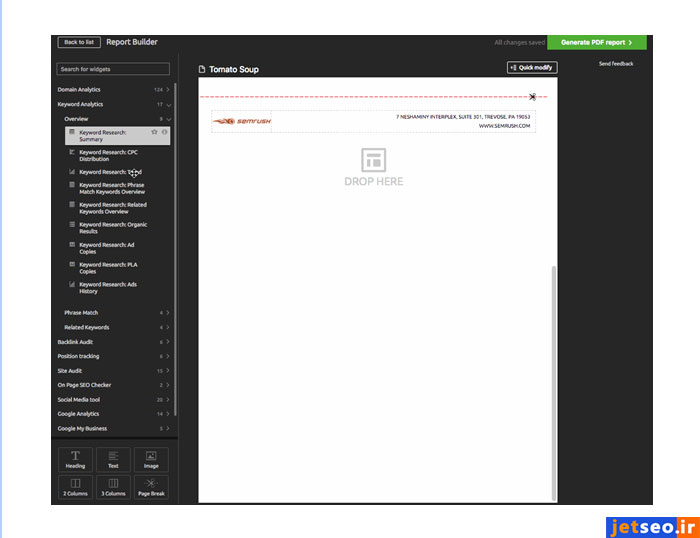
Task: Open the Send feedback link
Action: (616, 64)
